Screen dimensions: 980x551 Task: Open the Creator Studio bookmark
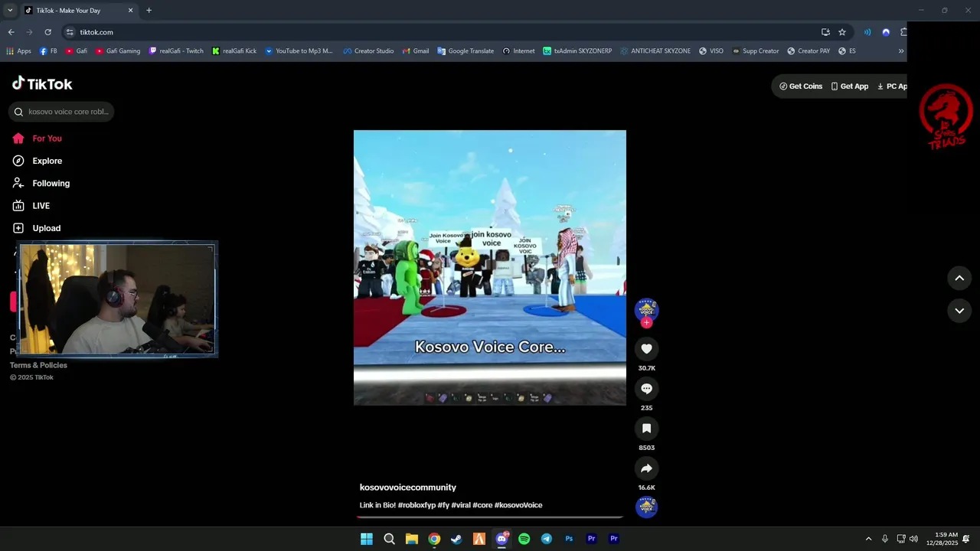368,51
